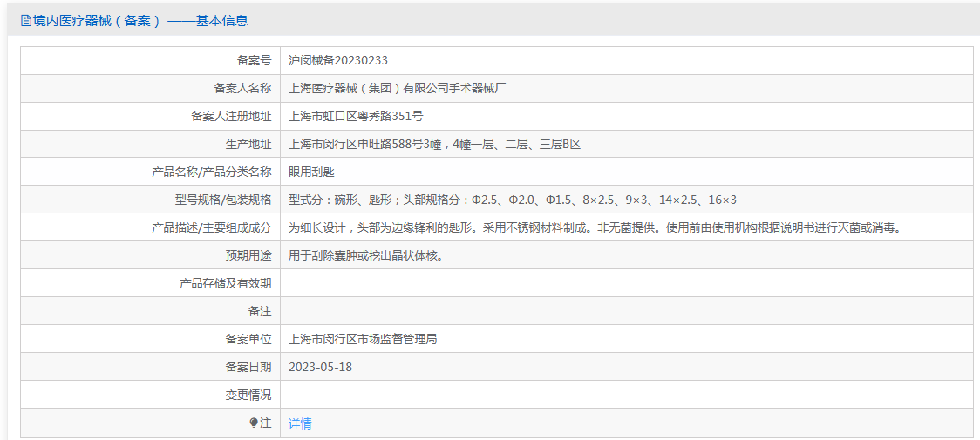This screenshot has height=440, width=980.
Task: Click the 备案人注册地址 label
Action: point(231,116)
